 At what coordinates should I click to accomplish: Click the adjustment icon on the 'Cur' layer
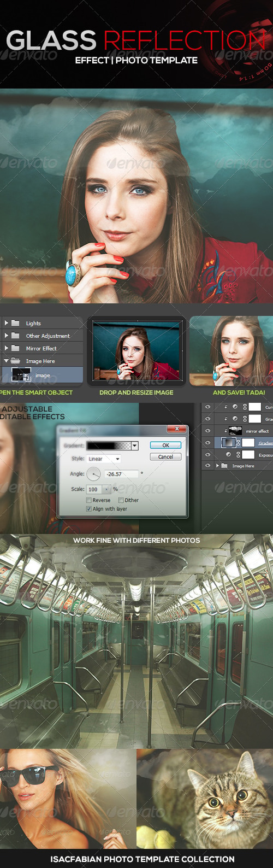point(235,407)
